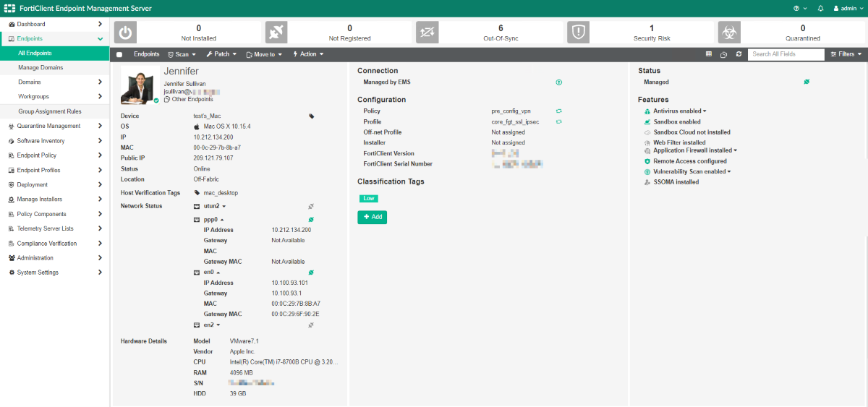The height and width of the screenshot is (407, 868).
Task: Select All Endpoints in sidebar
Action: 54,53
